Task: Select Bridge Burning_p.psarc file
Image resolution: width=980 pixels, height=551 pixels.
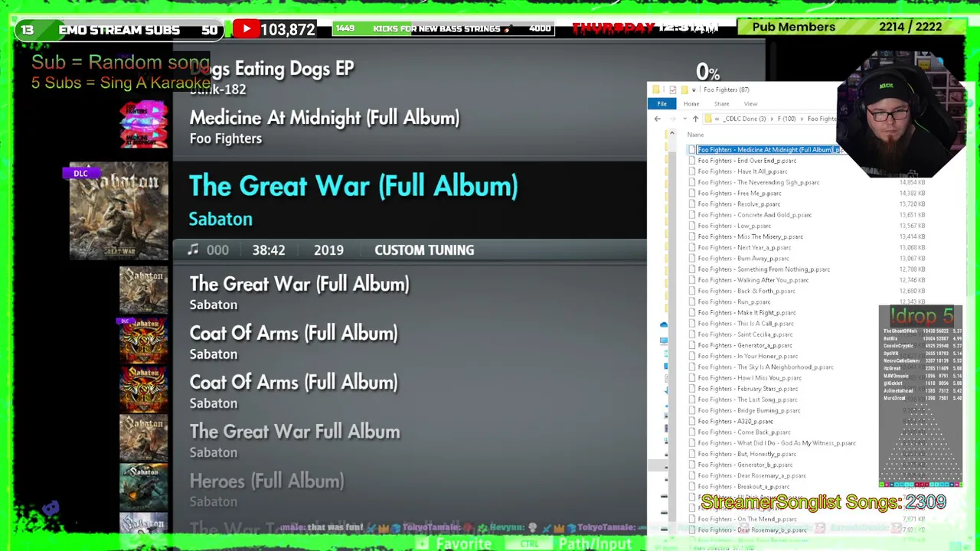Action: pos(749,410)
